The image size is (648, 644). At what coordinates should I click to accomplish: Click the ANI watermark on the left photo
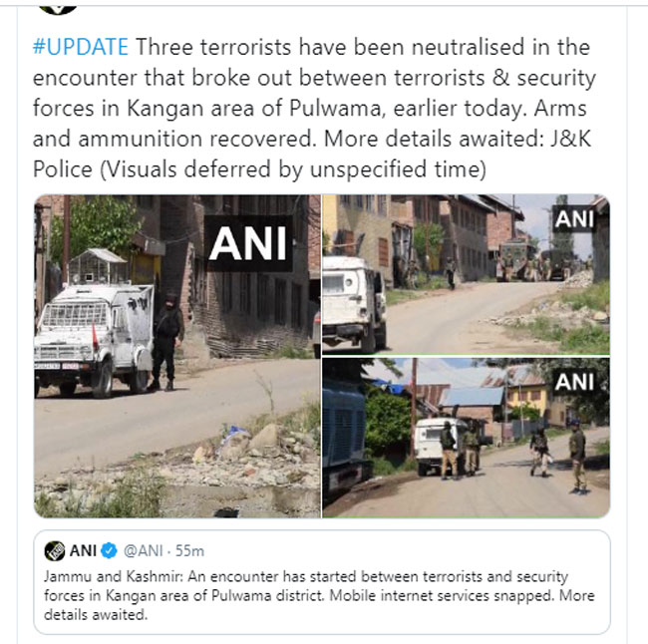[248, 244]
